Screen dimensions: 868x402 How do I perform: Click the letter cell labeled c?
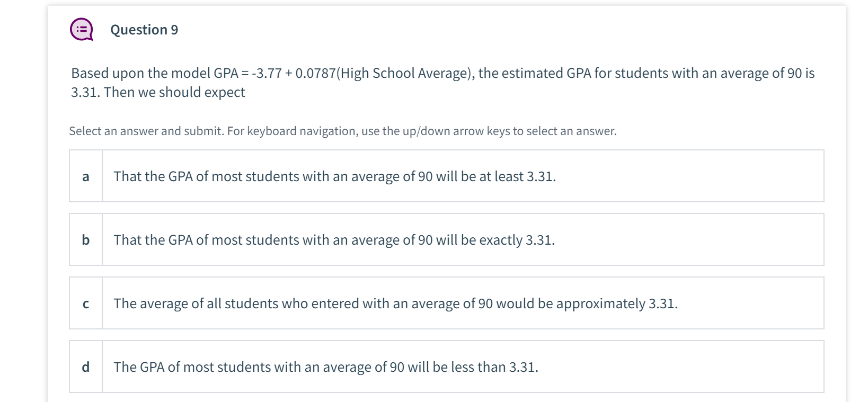(x=86, y=303)
